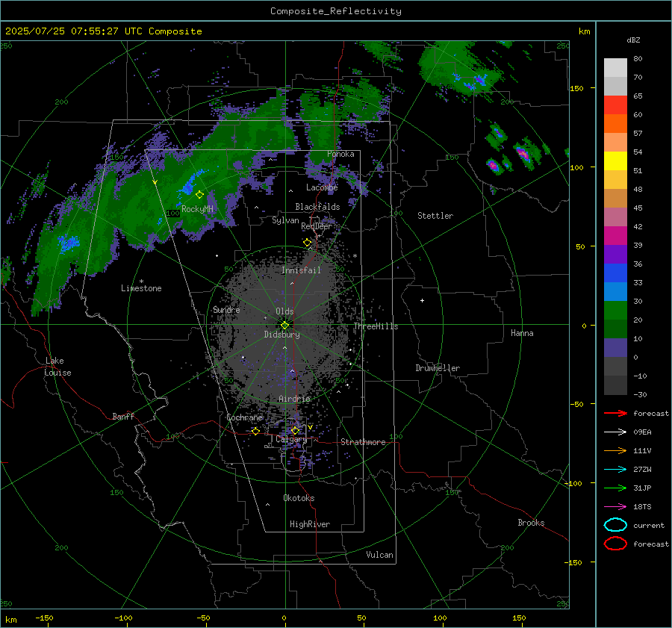672x628 pixels.
Task: Click the red swatch in the dBZ scale
Action: 615,105
